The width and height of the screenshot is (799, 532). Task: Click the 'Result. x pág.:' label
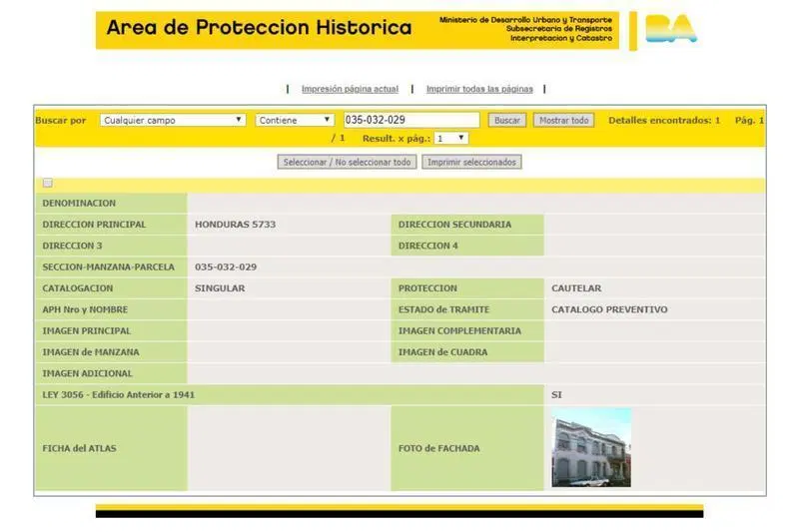(x=397, y=139)
